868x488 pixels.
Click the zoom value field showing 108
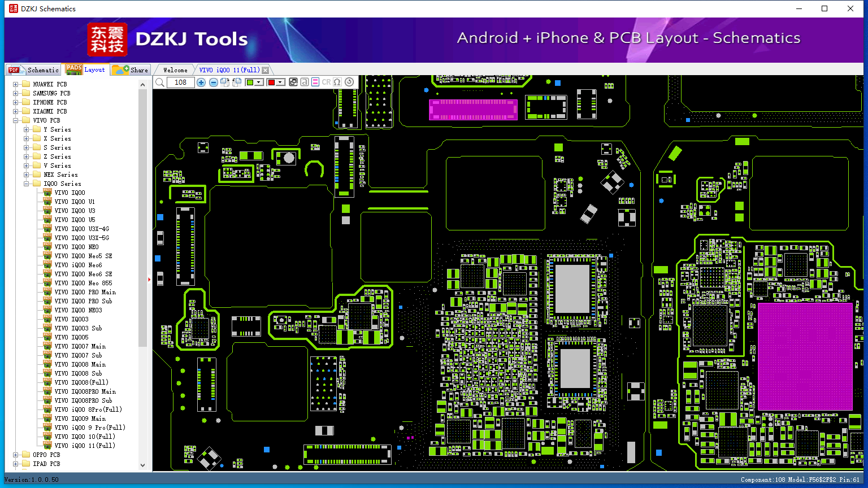(x=181, y=82)
